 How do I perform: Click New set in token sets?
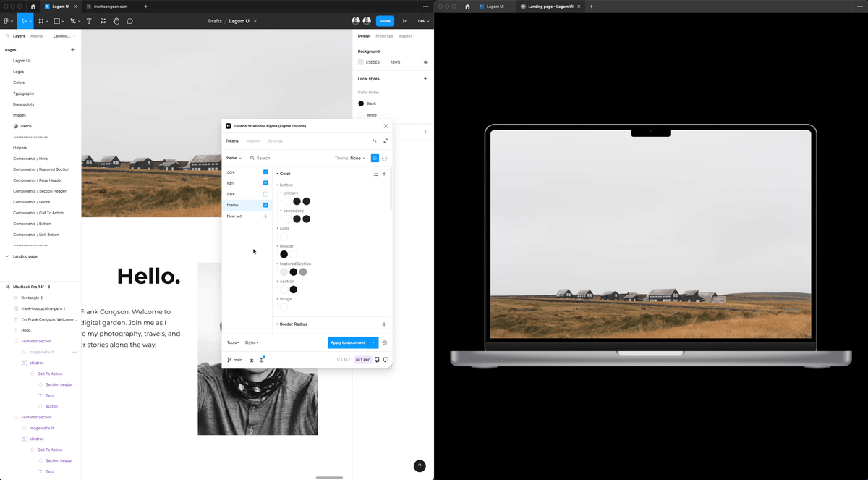234,216
